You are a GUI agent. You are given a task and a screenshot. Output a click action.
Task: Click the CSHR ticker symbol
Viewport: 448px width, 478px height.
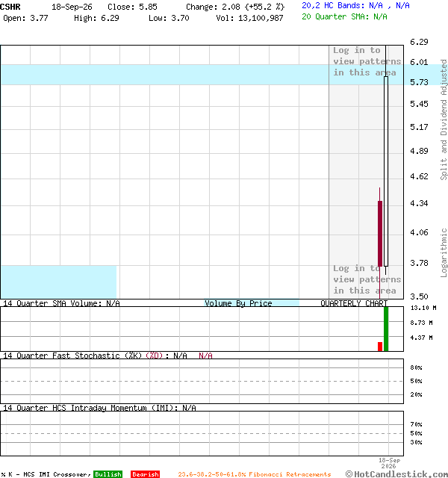pos(10,7)
